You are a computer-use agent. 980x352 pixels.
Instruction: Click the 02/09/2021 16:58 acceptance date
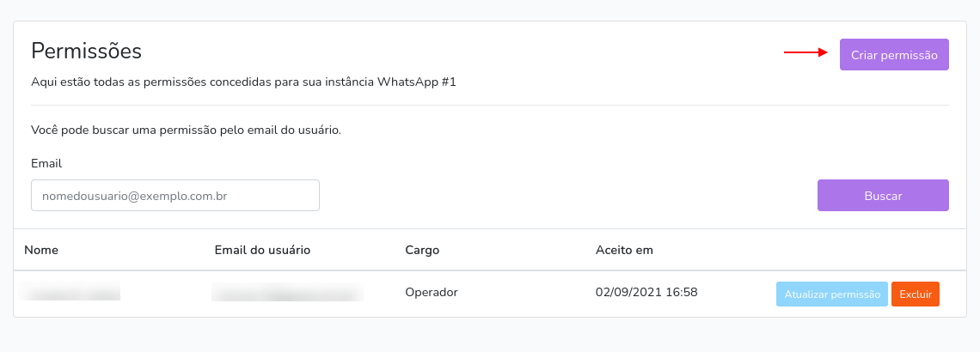click(646, 291)
